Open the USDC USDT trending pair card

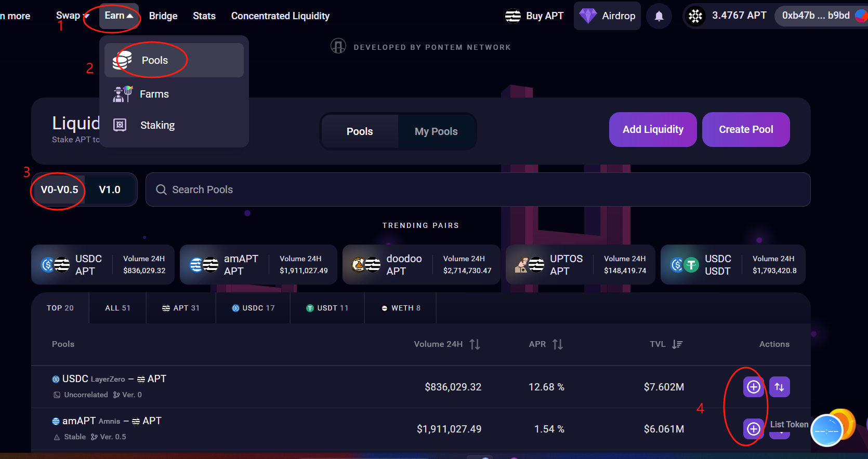733,265
